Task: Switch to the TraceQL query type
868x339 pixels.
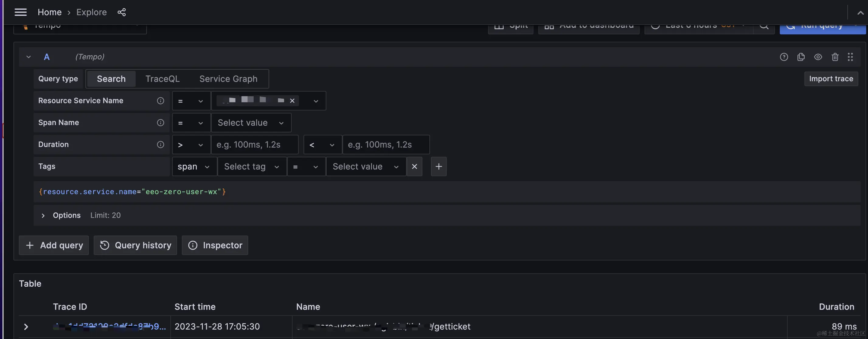Action: pos(162,79)
